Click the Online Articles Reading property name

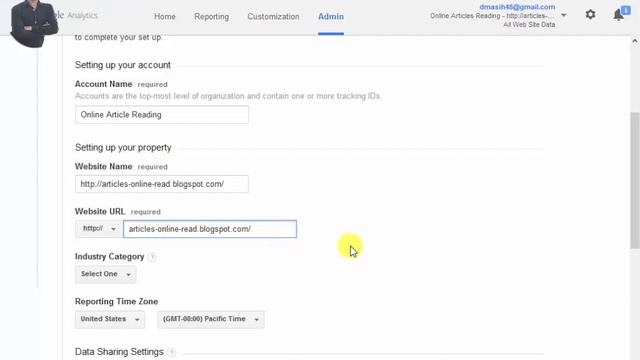pyautogui.click(x=492, y=16)
